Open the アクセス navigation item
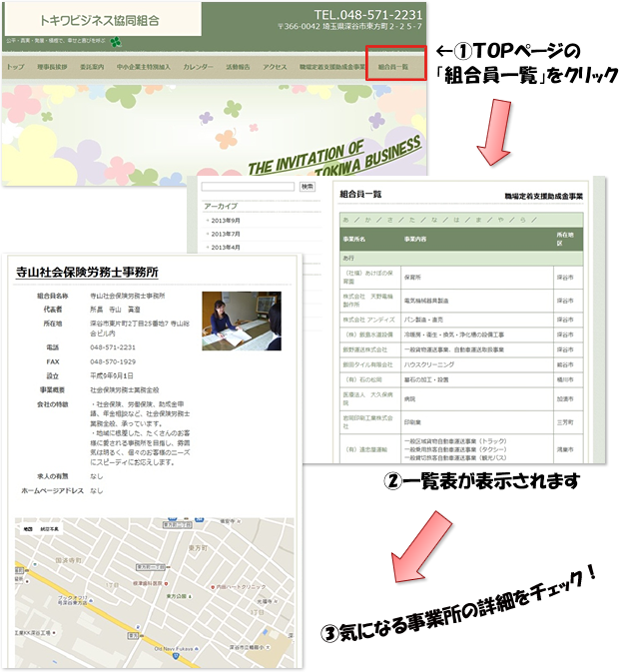Viewport: 619px width, 672px height. point(275,67)
